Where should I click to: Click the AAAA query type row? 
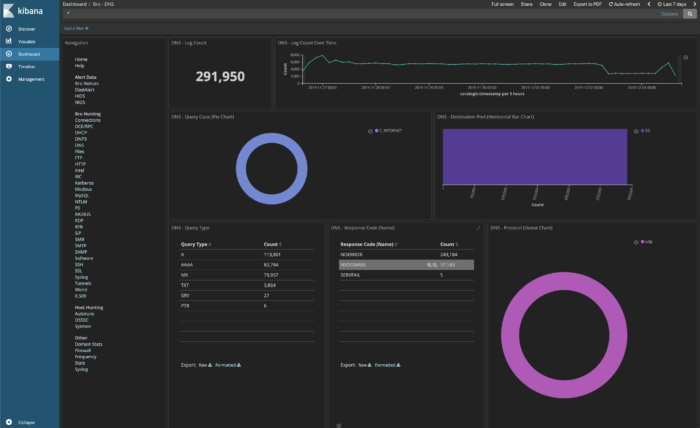(247, 265)
